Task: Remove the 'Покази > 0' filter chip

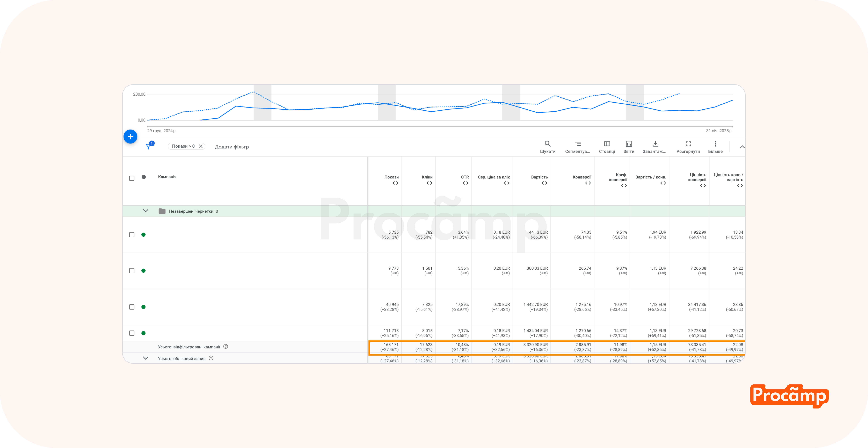Action: point(200,146)
